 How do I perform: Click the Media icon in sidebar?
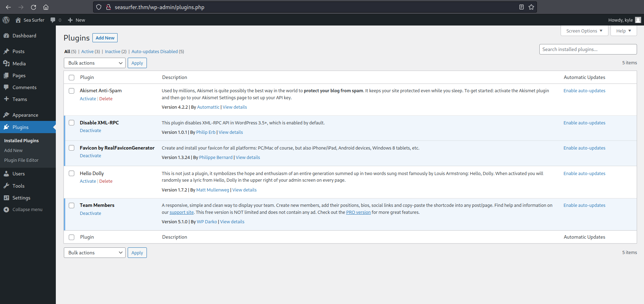(6, 64)
